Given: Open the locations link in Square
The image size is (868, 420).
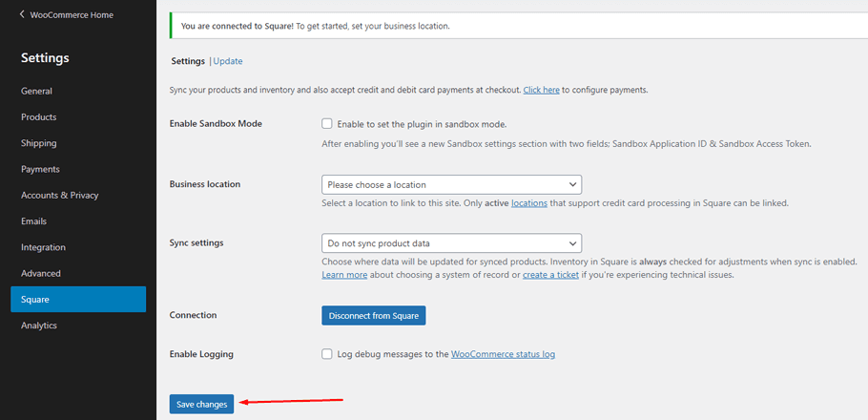Looking at the screenshot, I should [x=529, y=202].
